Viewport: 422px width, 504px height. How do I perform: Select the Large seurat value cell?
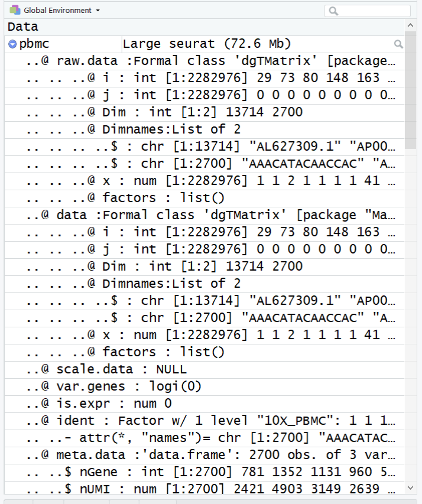click(x=263, y=44)
